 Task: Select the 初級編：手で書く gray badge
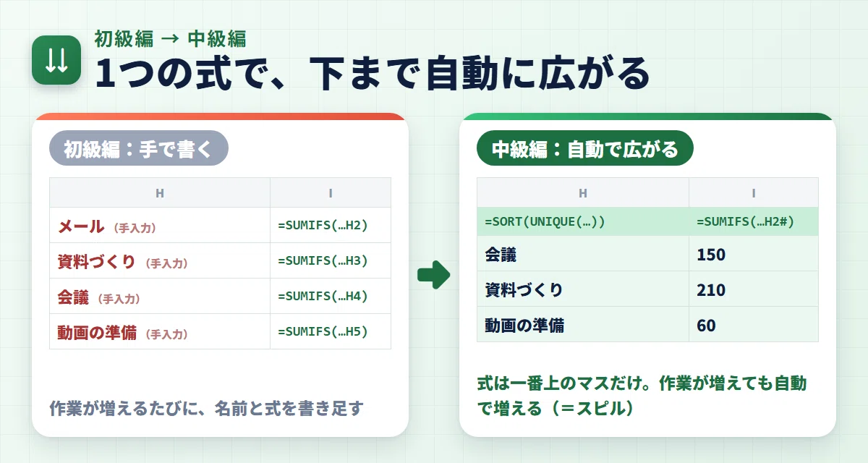139,148
